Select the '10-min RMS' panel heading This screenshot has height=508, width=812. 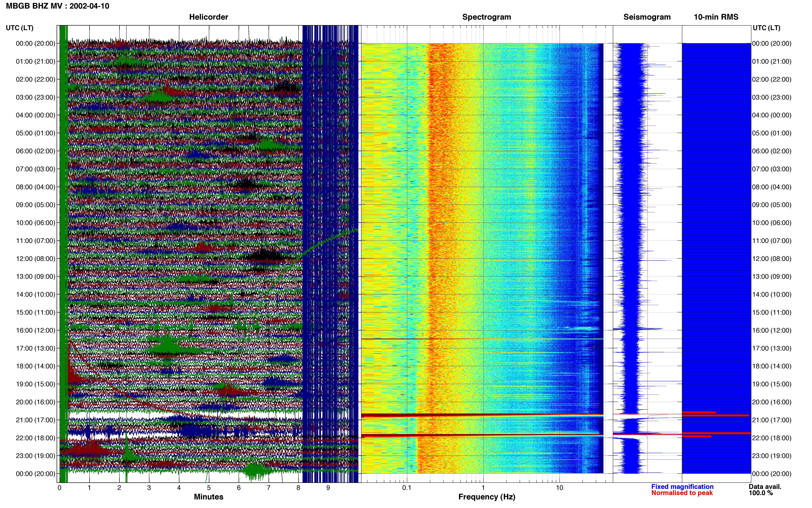pos(716,17)
